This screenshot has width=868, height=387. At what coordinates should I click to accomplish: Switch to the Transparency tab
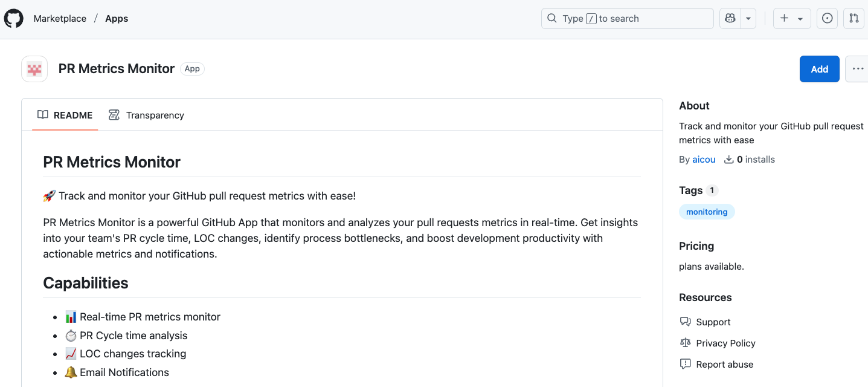pyautogui.click(x=146, y=115)
